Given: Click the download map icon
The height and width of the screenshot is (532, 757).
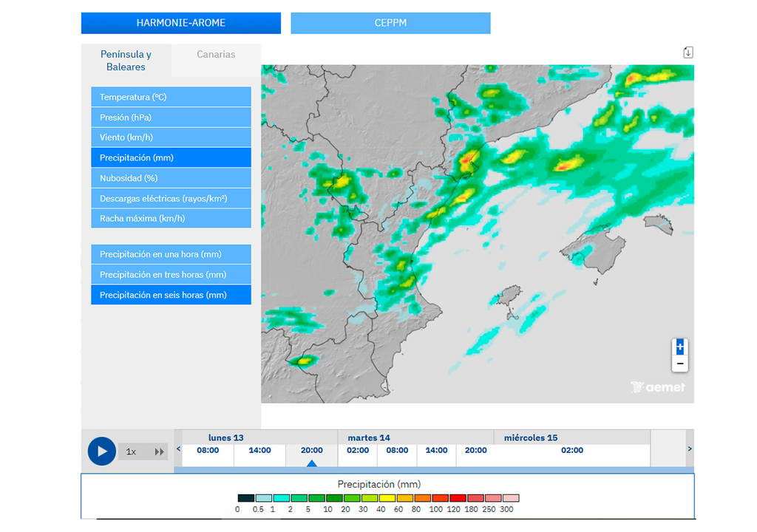Looking at the screenshot, I should click(688, 52).
